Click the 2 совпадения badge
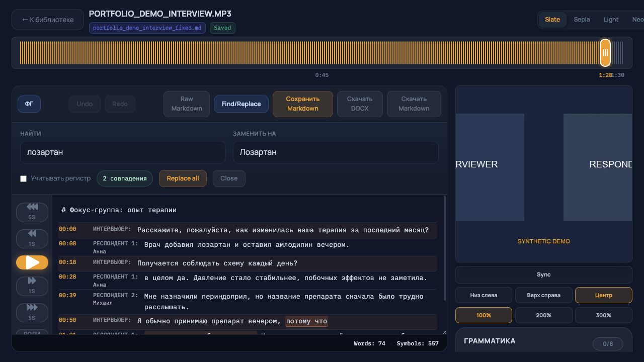This screenshot has height=362, width=644. 125,178
